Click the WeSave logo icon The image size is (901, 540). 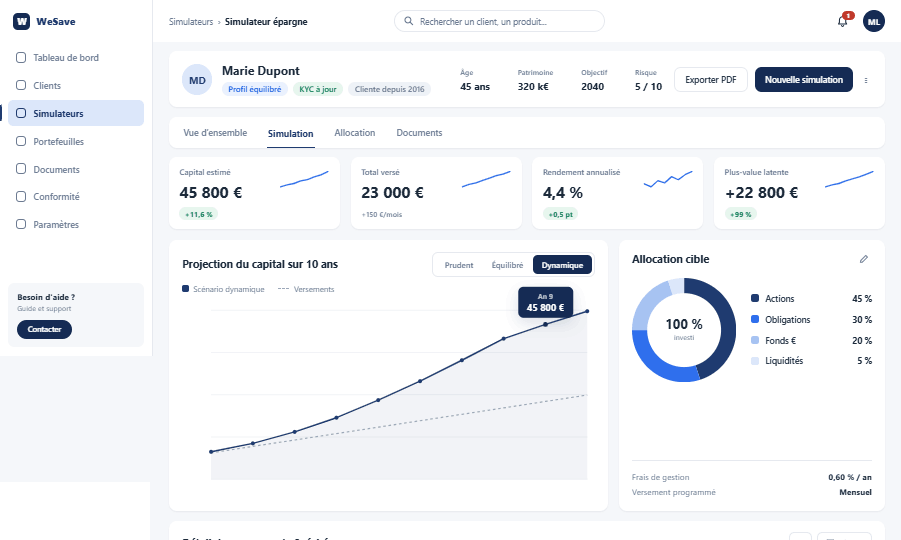tap(21, 21)
